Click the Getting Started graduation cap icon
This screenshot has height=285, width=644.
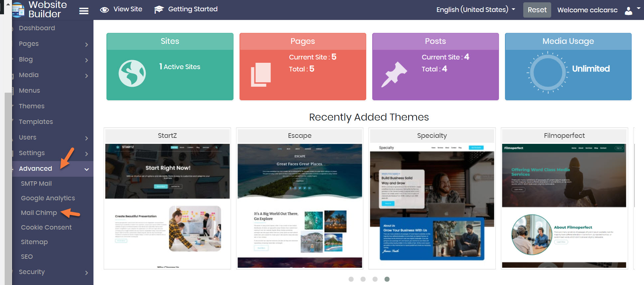pos(159,10)
